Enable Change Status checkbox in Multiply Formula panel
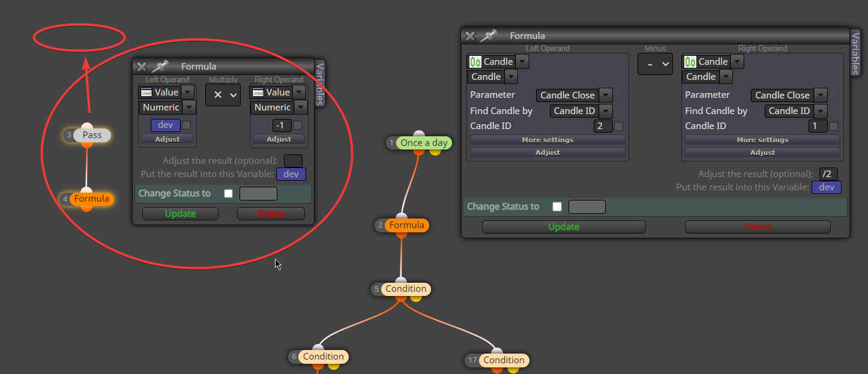 click(x=228, y=193)
